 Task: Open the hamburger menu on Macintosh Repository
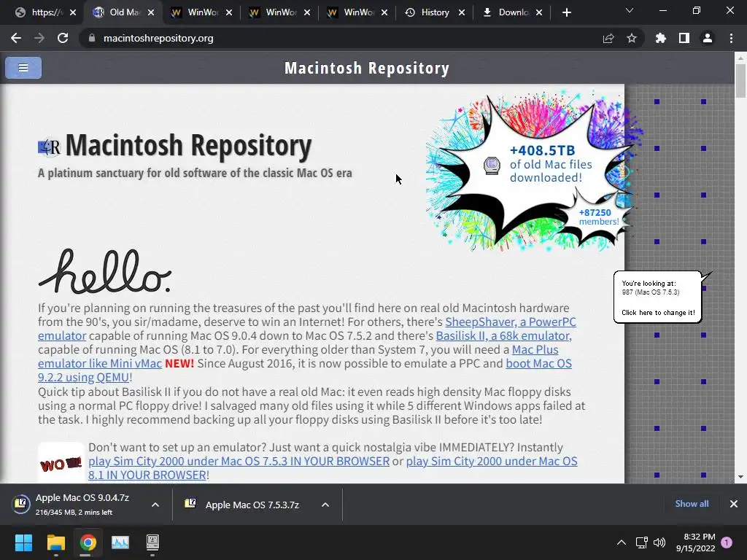23,68
